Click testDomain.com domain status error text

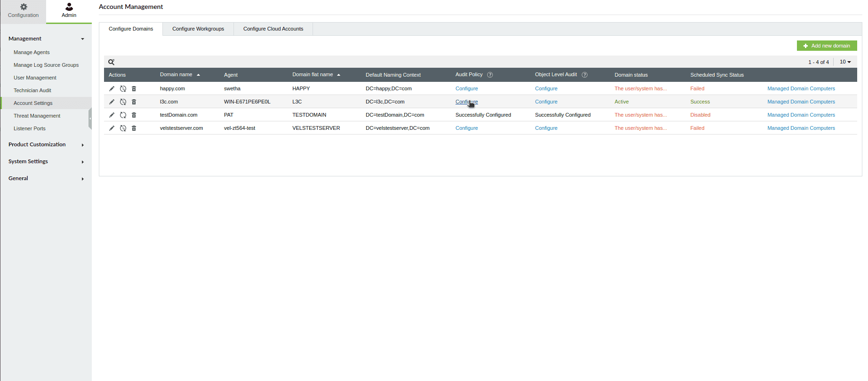[x=641, y=115]
